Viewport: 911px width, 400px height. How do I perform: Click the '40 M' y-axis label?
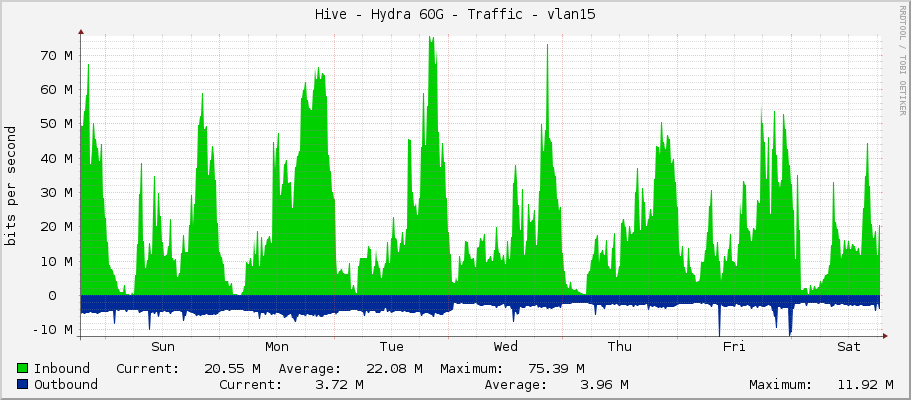(56, 159)
